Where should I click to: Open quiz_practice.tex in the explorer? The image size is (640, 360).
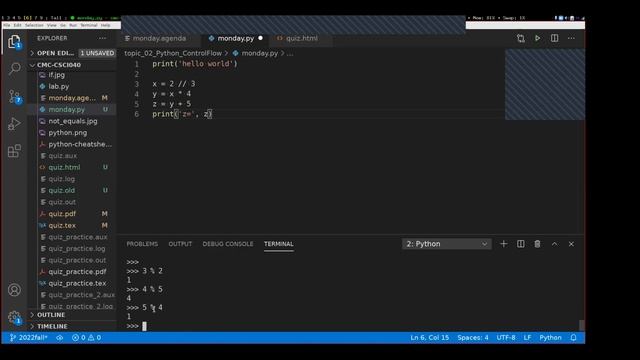[77, 283]
